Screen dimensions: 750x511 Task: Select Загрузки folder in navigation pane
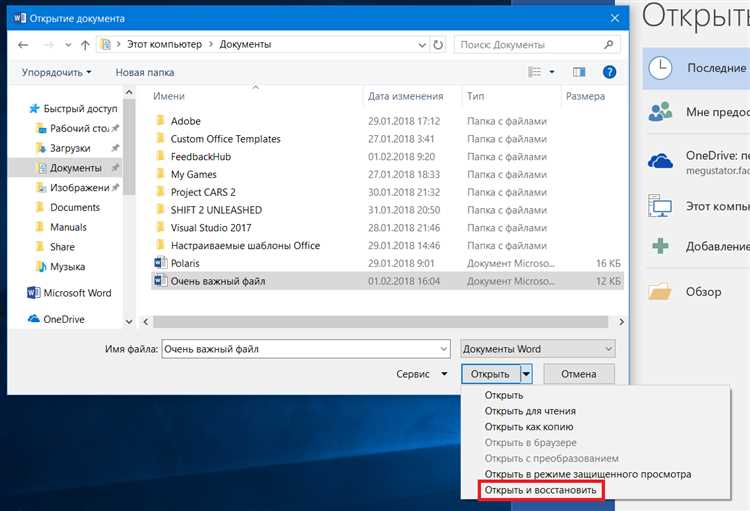77,148
